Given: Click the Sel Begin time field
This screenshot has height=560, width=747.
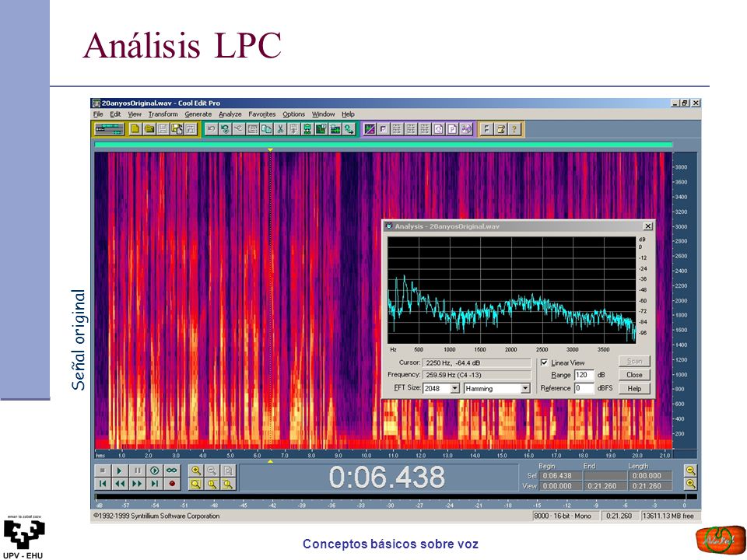Looking at the screenshot, I should (x=560, y=476).
